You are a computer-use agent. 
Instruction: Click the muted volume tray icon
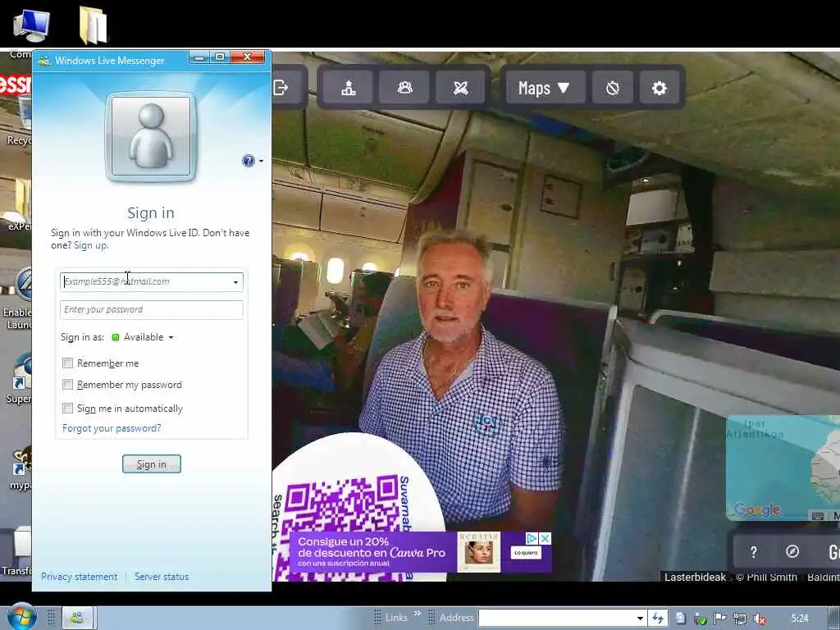point(759,619)
